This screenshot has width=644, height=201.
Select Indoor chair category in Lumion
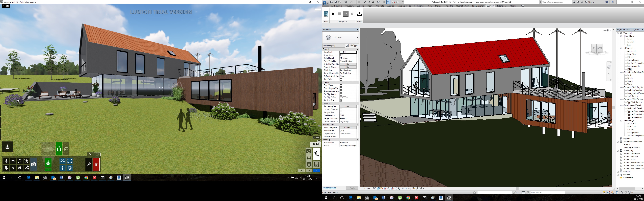pyautogui.click(x=6, y=168)
